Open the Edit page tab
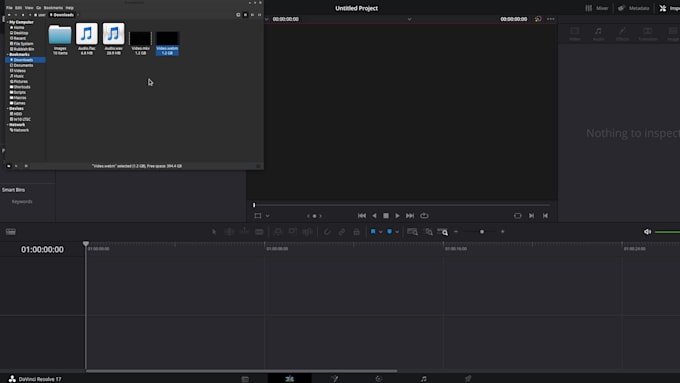The width and height of the screenshot is (680, 383). (289, 379)
